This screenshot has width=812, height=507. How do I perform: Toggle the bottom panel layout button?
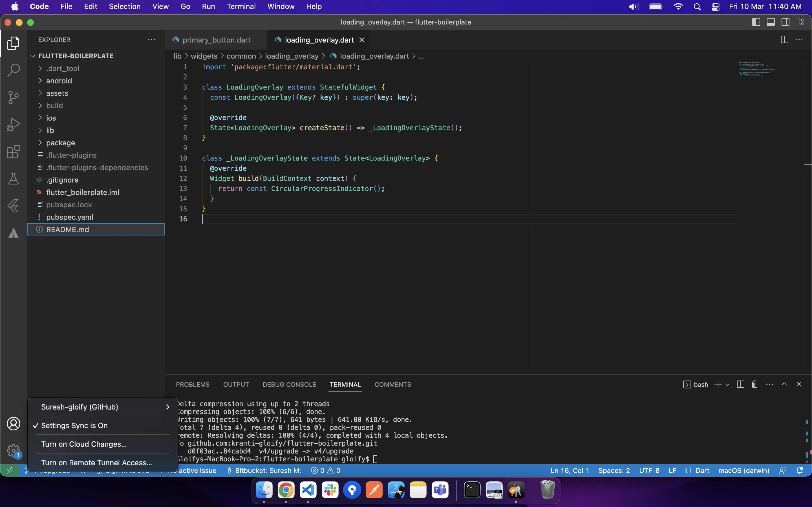[x=771, y=22]
